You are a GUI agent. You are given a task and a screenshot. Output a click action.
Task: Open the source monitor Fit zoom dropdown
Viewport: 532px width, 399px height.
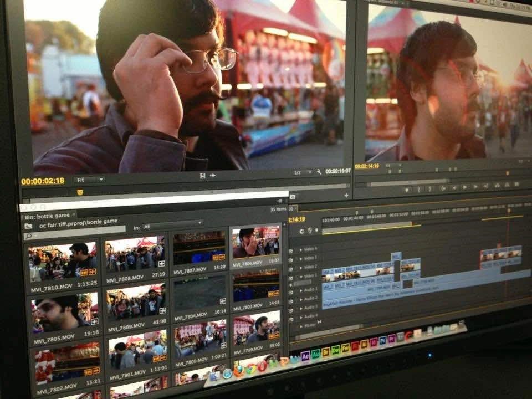(x=89, y=180)
